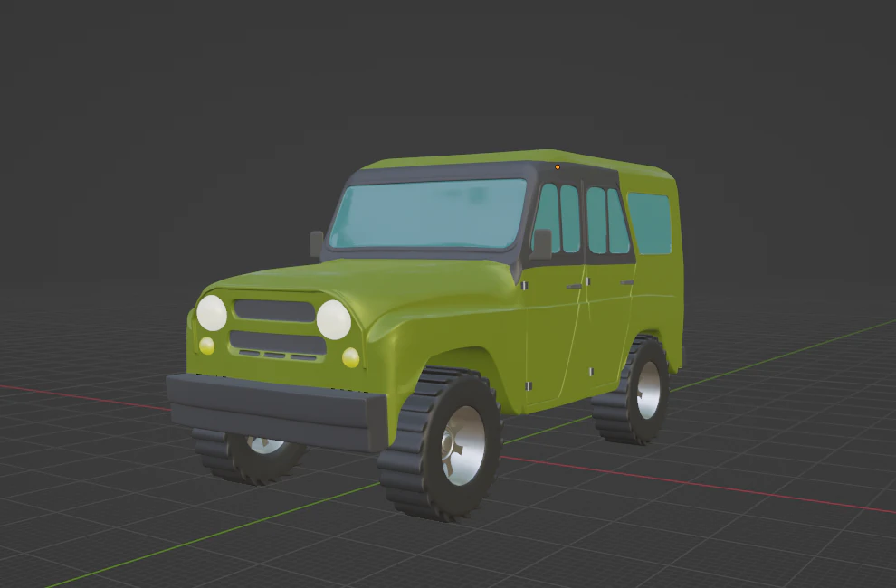896x588 pixels.
Task: Click the rear door's handle
Action: click(627, 282)
